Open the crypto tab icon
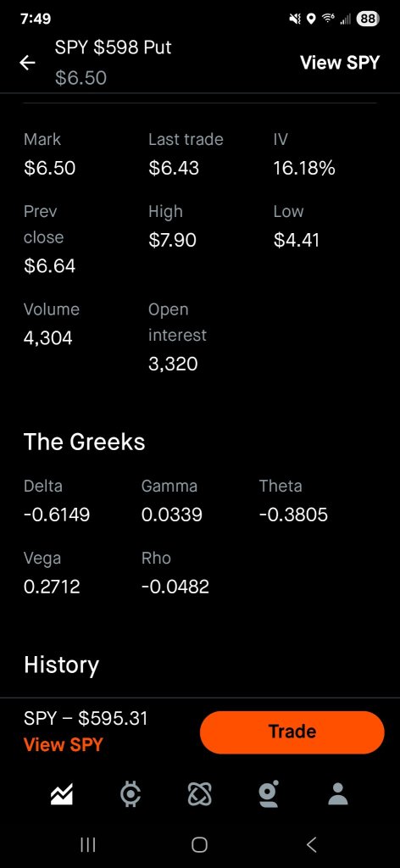400x868 pixels. 131,795
